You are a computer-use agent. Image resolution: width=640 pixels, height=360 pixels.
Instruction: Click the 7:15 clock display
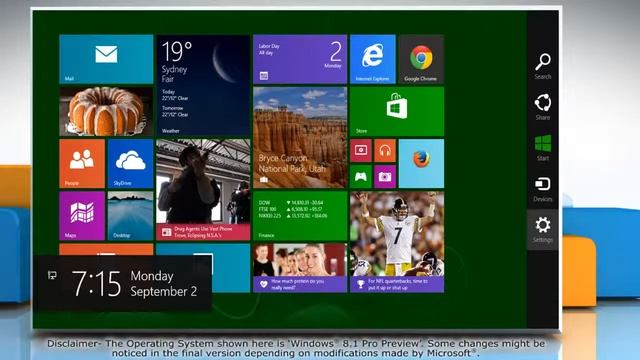coord(96,283)
